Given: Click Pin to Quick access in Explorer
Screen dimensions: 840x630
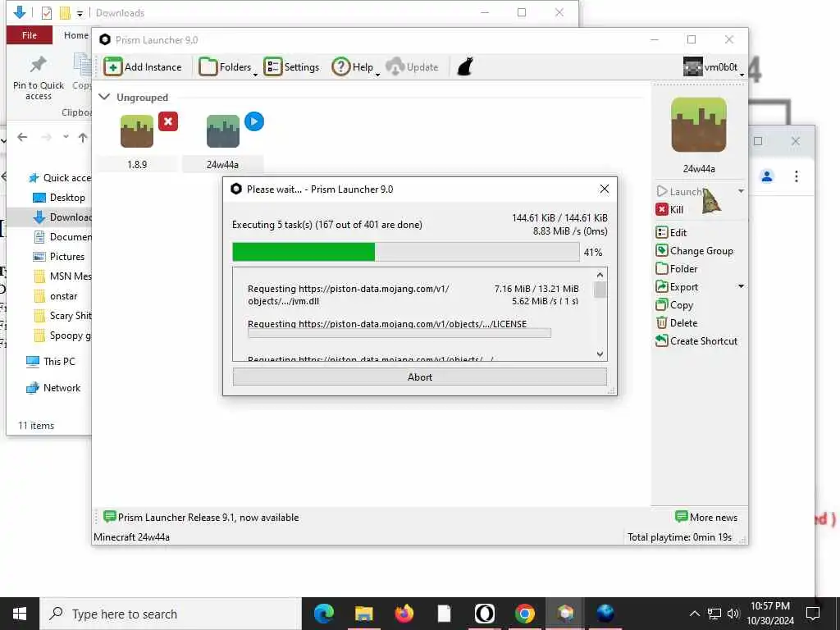Looking at the screenshot, I should pyautogui.click(x=38, y=77).
